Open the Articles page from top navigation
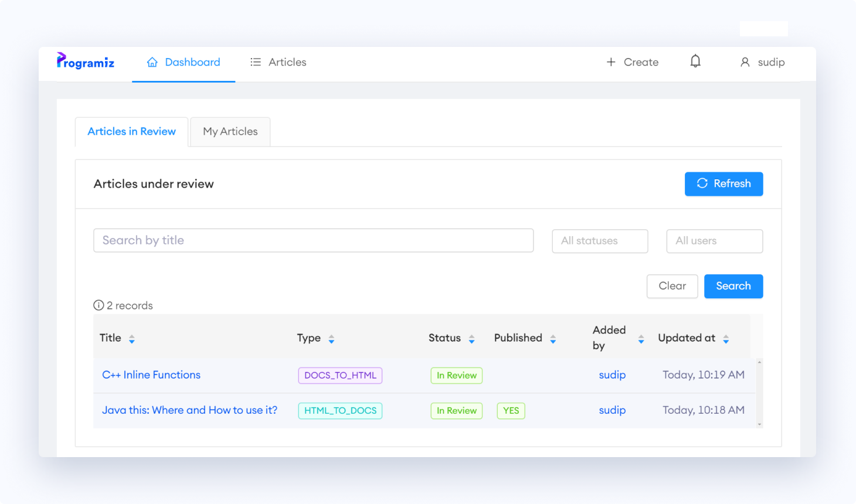The height and width of the screenshot is (504, 856). (287, 62)
